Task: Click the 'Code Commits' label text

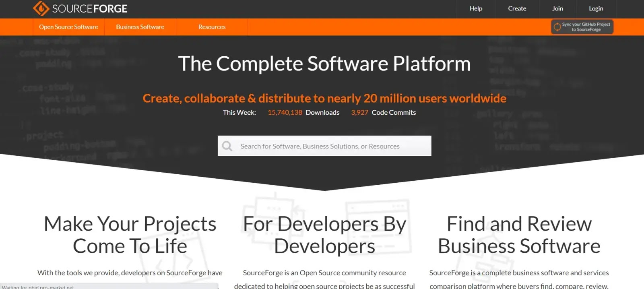Action: pyautogui.click(x=394, y=113)
